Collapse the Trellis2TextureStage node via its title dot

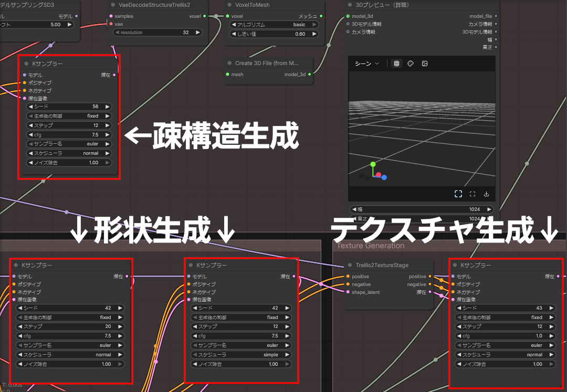pyautogui.click(x=350, y=265)
